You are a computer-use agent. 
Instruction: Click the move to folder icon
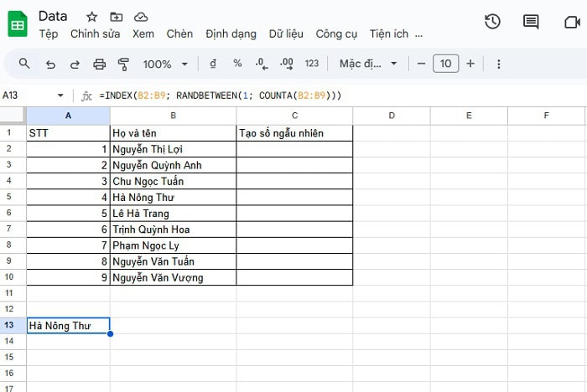(116, 17)
